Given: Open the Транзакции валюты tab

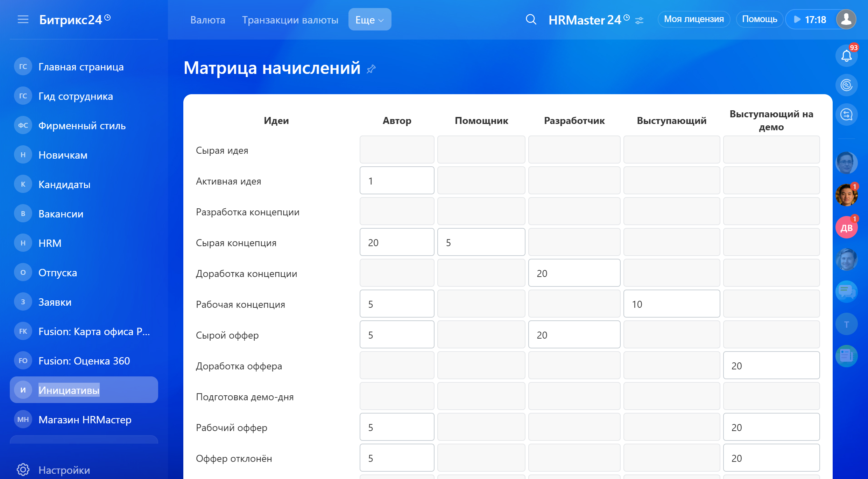Looking at the screenshot, I should (290, 20).
